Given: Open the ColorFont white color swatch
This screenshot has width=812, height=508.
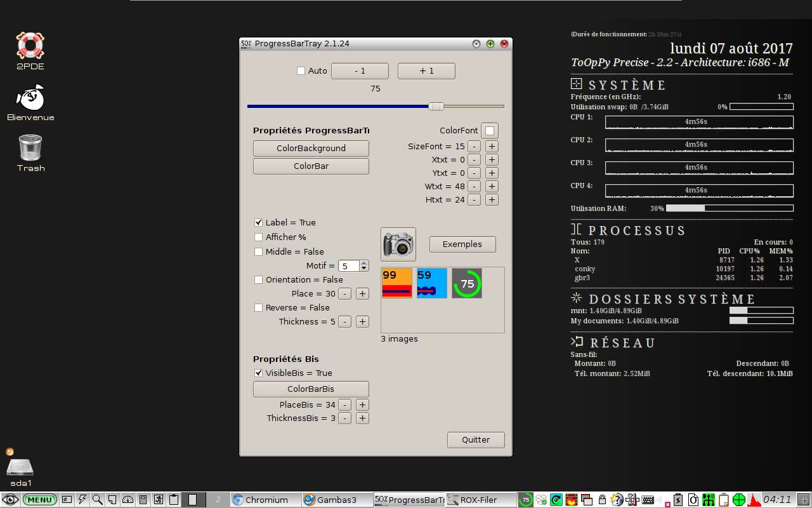Looking at the screenshot, I should coord(490,131).
